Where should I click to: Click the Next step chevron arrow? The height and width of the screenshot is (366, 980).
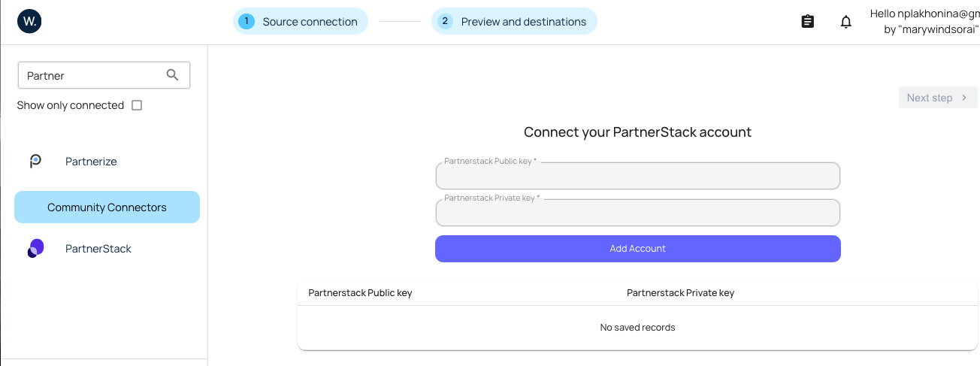964,98
